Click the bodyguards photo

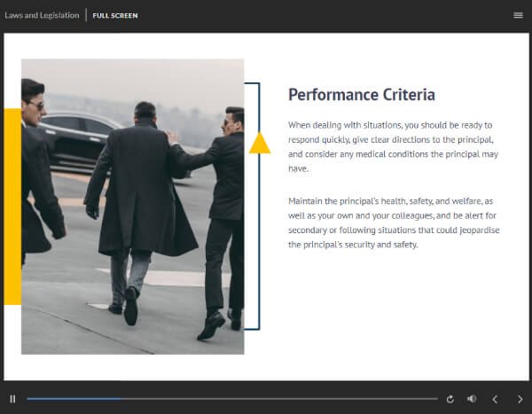coord(133,207)
